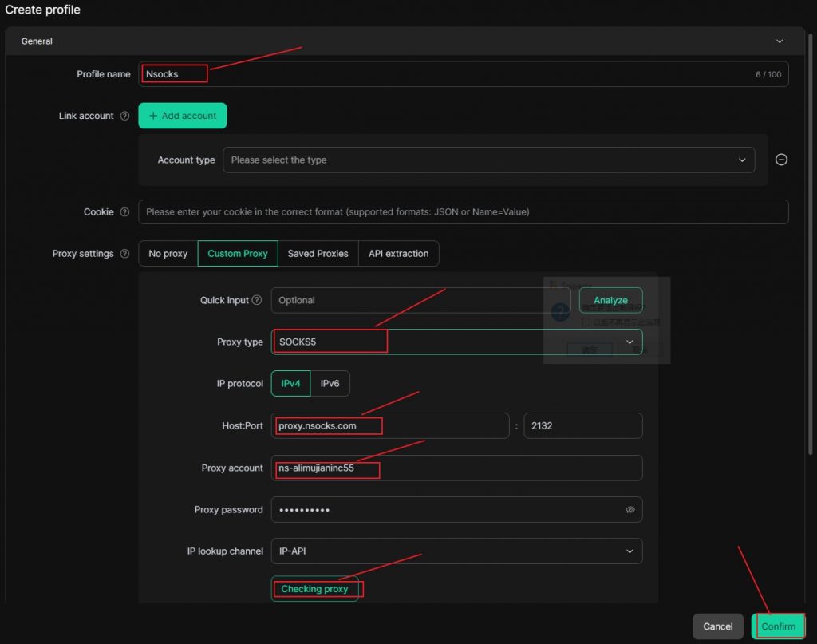Click the blue question mark icon in popup
Viewport: 817px width, 644px height.
pyautogui.click(x=560, y=311)
